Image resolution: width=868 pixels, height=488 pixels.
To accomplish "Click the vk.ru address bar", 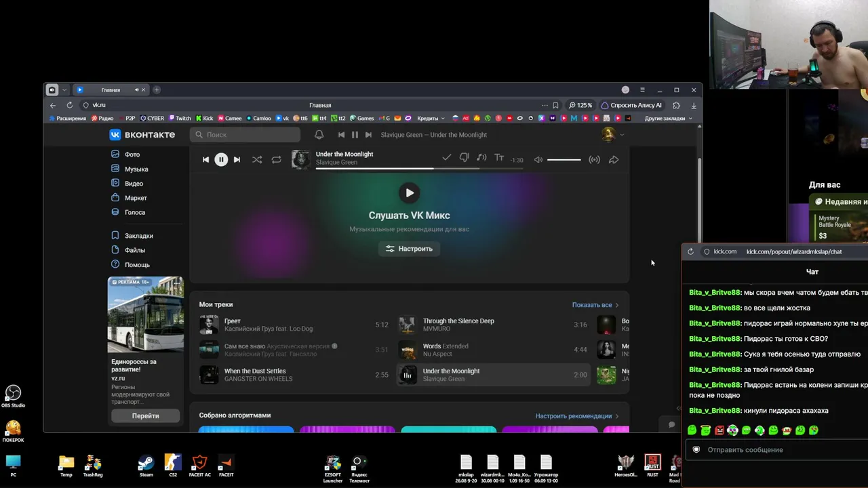I will click(x=319, y=105).
